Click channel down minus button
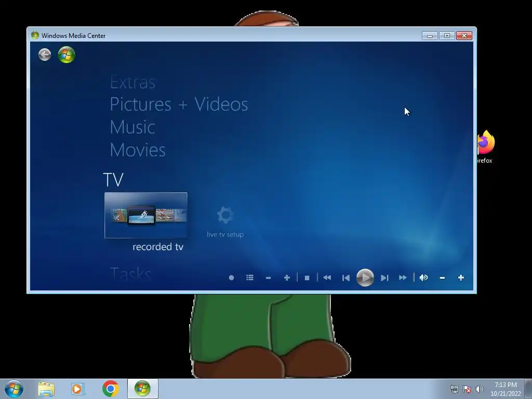The image size is (532, 399). (268, 277)
